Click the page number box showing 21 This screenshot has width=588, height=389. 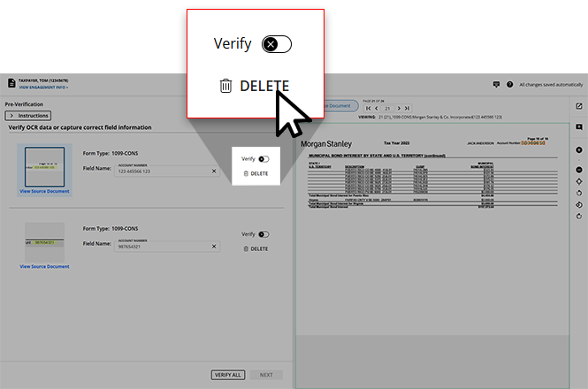[387, 109]
